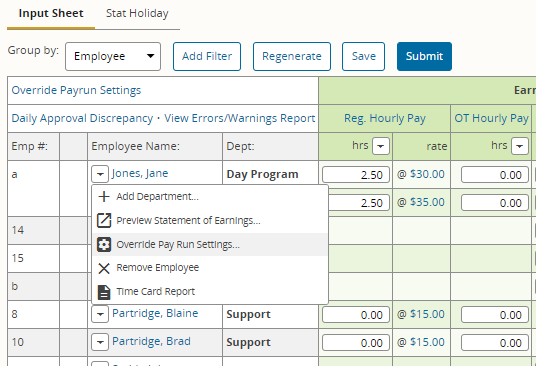Collapse the Jones, Jane row action menu
Image resolution: width=536 pixels, height=366 pixels.
(x=100, y=174)
